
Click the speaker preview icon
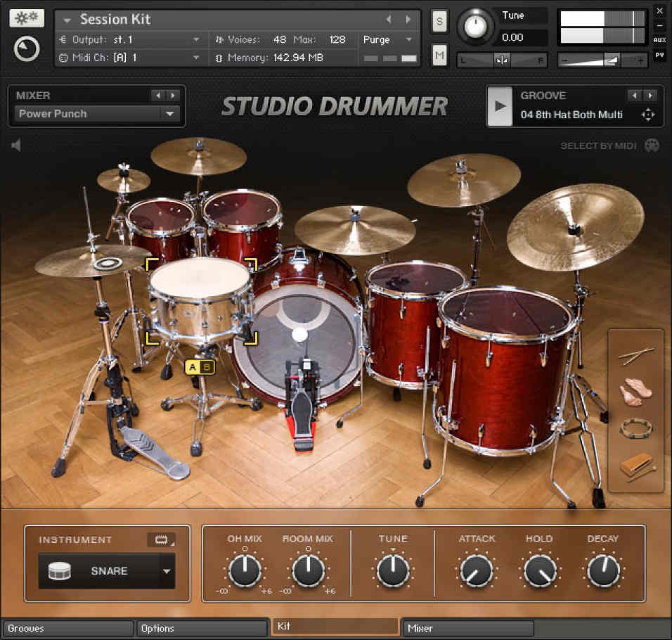(16, 146)
